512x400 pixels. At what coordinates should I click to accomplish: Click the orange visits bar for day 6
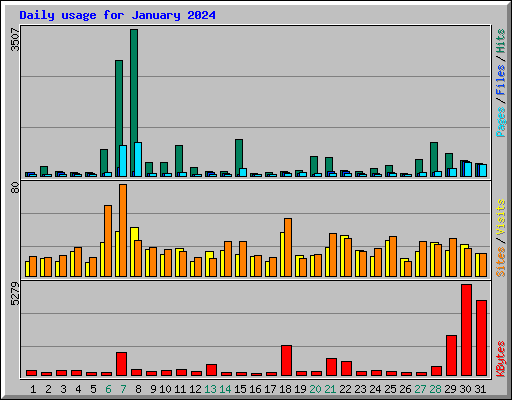[108, 241]
